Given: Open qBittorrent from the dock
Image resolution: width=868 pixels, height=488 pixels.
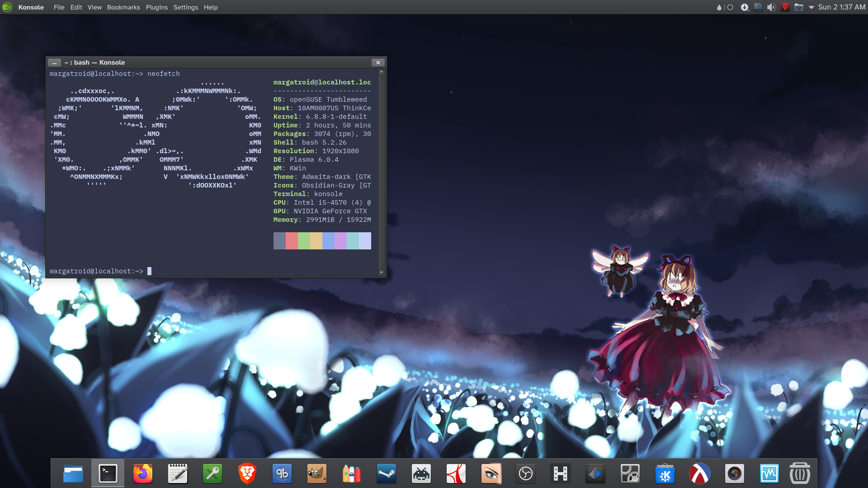Looking at the screenshot, I should click(x=282, y=474).
